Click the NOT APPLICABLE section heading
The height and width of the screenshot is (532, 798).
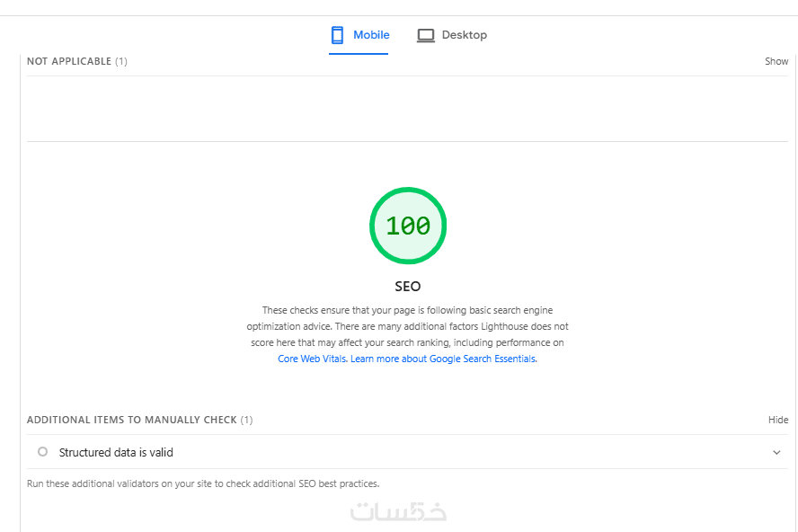[69, 61]
